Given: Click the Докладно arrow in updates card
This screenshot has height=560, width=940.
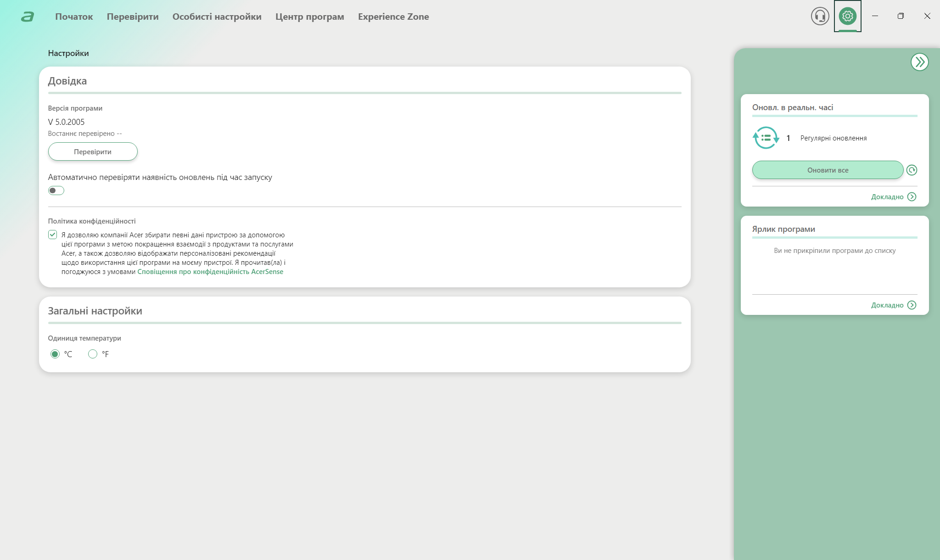Looking at the screenshot, I should pyautogui.click(x=912, y=197).
